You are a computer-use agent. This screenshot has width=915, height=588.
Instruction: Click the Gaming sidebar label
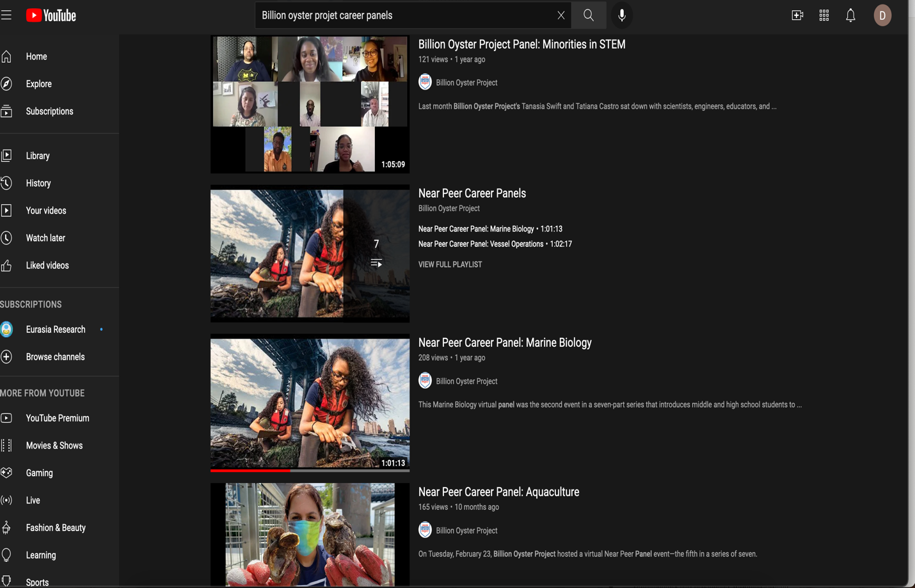(40, 473)
